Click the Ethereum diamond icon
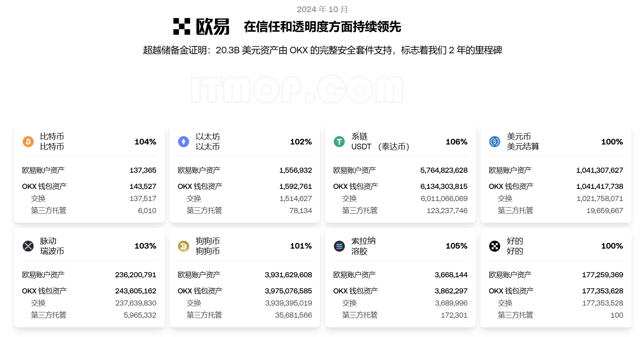This screenshot has height=337, width=644. (184, 142)
